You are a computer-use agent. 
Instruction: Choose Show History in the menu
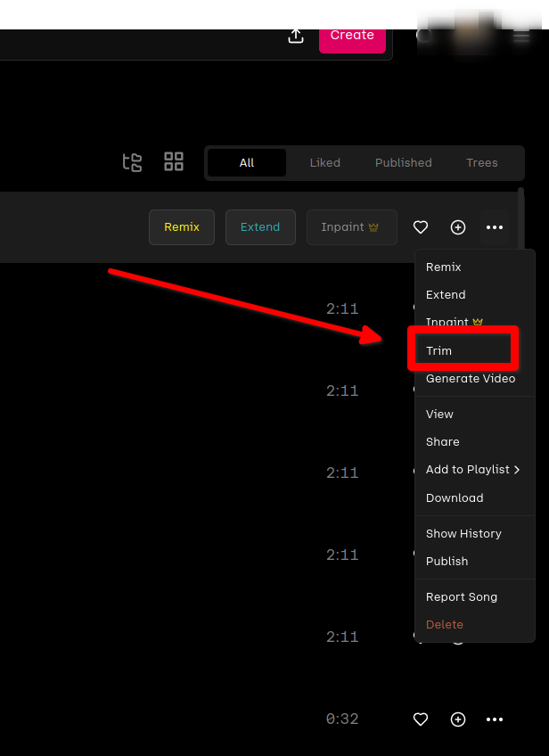(475, 534)
